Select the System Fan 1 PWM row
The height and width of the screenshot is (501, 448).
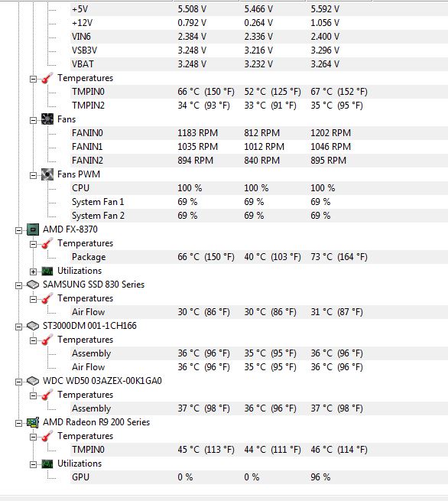pos(259,202)
